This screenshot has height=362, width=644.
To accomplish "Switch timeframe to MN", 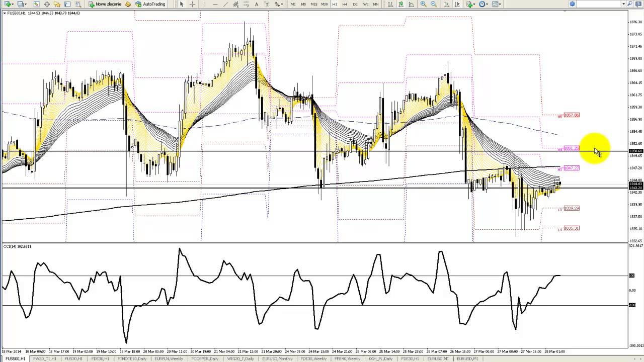I will coord(376,4).
